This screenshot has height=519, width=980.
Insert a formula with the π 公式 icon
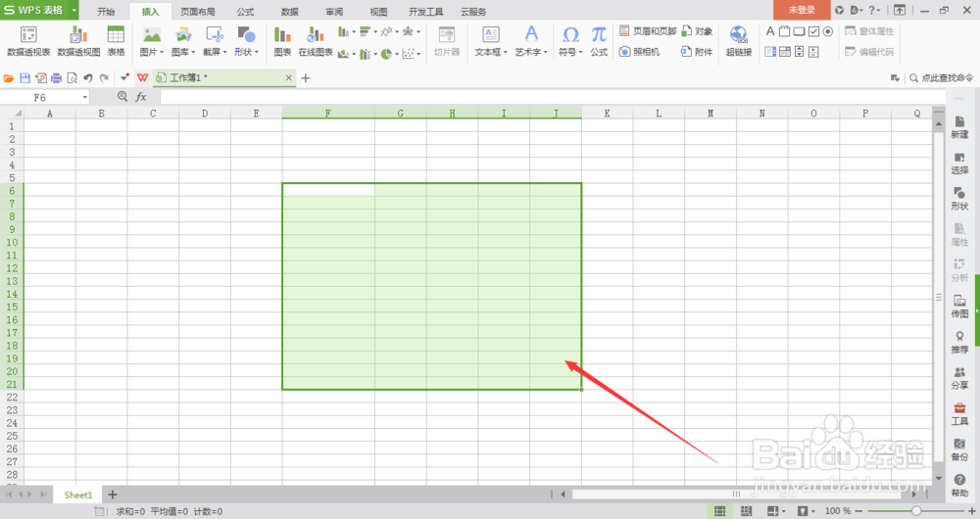point(599,42)
